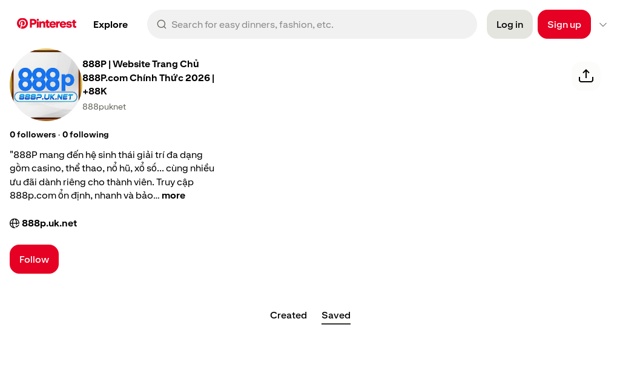
Task: Click the 888puknet username handle
Action: (104, 107)
